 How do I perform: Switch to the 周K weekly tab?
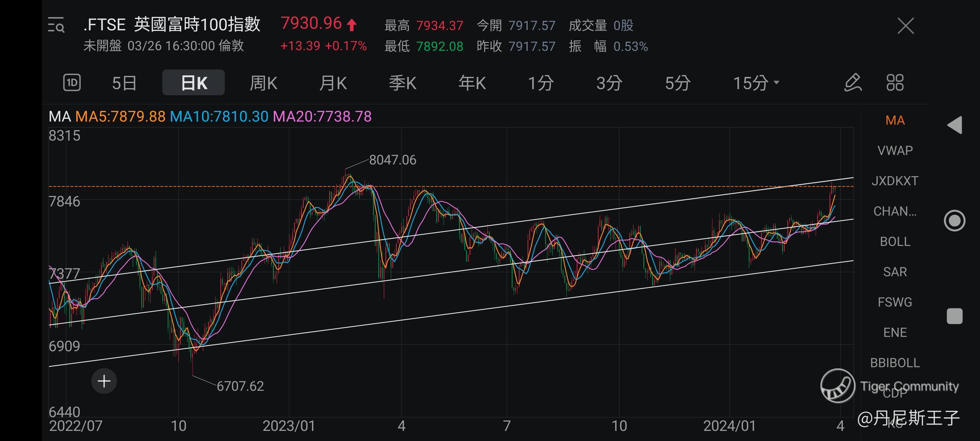[263, 83]
